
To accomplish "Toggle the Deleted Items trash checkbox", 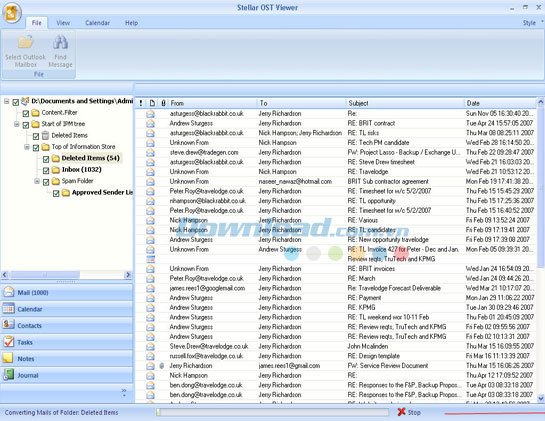I will click(36, 136).
